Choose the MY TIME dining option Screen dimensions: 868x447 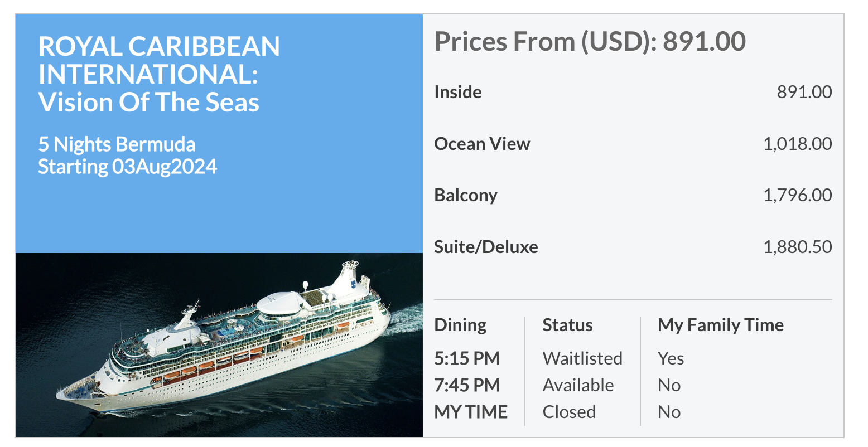pyautogui.click(x=471, y=412)
